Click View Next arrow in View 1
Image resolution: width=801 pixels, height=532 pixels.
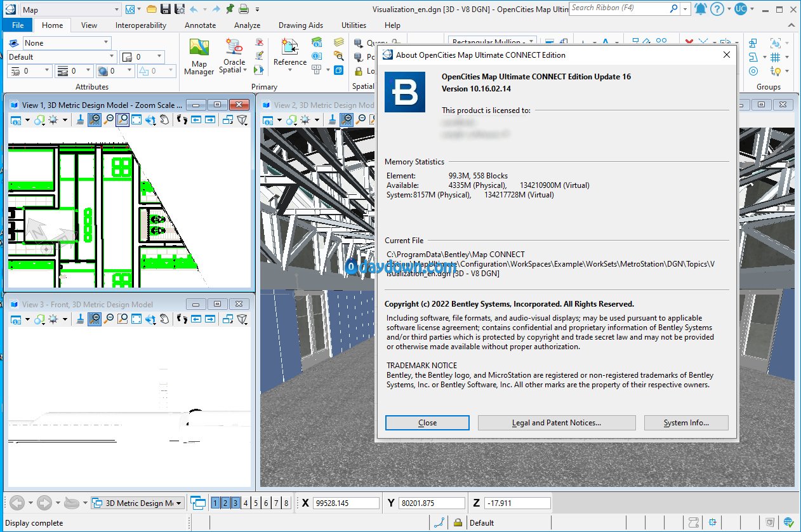(x=210, y=119)
